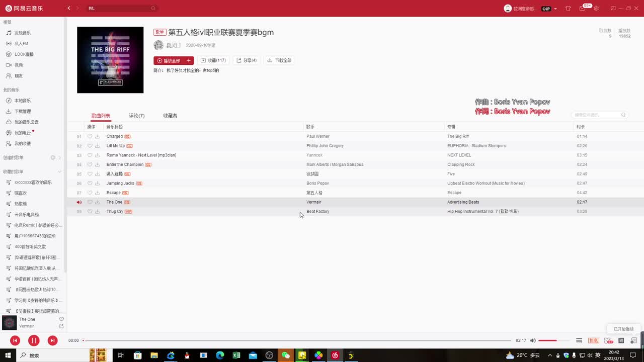Like the now-playing song The One
Screen dimensions: 644x362
point(61,319)
